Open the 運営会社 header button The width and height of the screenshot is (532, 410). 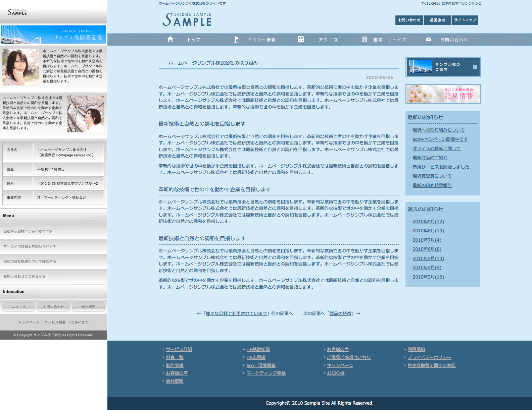tap(437, 20)
